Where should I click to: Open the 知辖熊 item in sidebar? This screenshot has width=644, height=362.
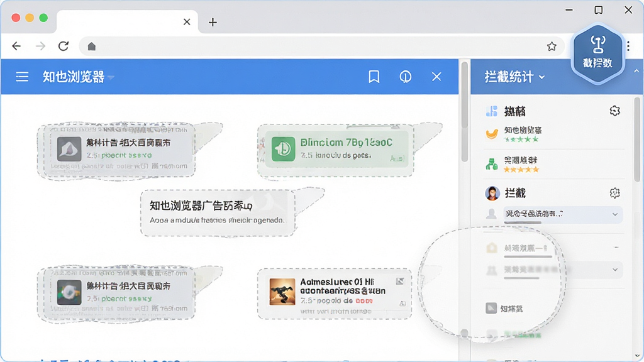[511, 309]
